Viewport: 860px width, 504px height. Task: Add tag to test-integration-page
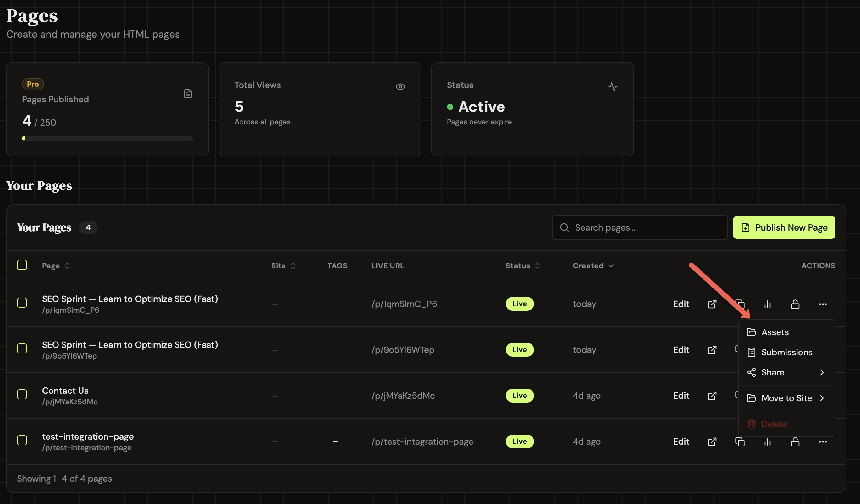[335, 441]
